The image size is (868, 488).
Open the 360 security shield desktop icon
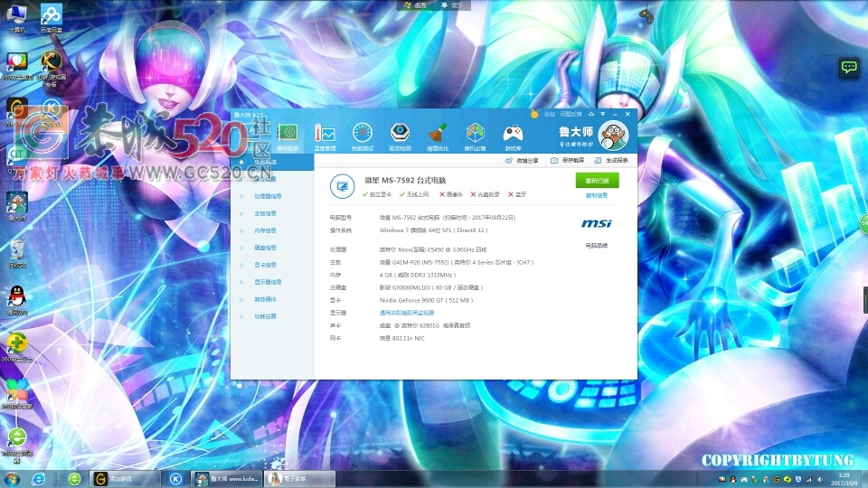tap(16, 66)
